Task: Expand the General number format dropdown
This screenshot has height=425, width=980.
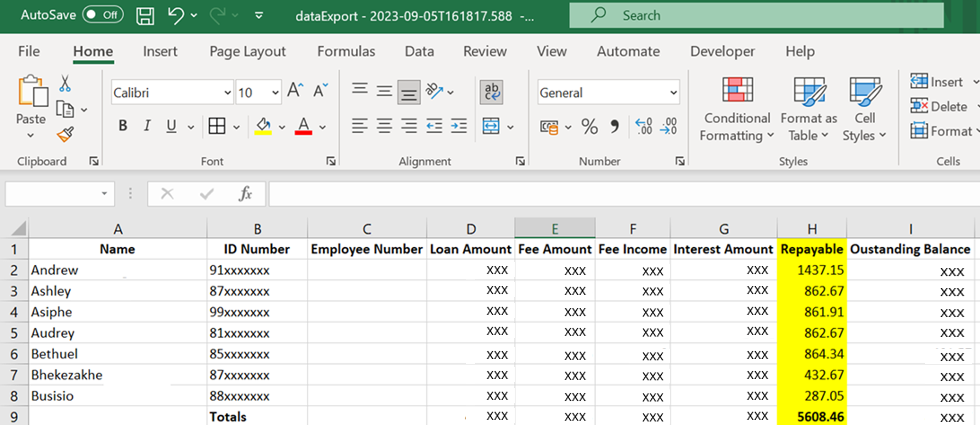Action: point(673,93)
